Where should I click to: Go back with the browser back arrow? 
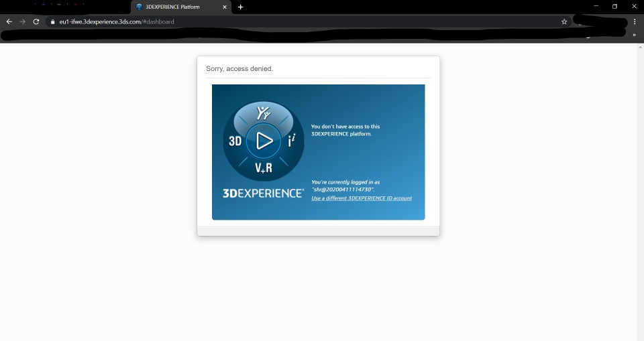[x=9, y=21]
